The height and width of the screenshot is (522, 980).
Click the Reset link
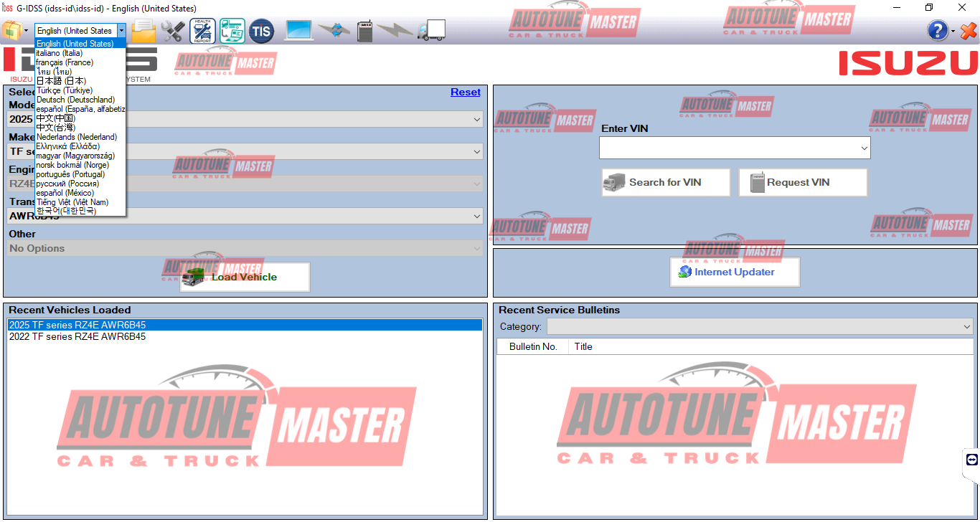[x=465, y=92]
